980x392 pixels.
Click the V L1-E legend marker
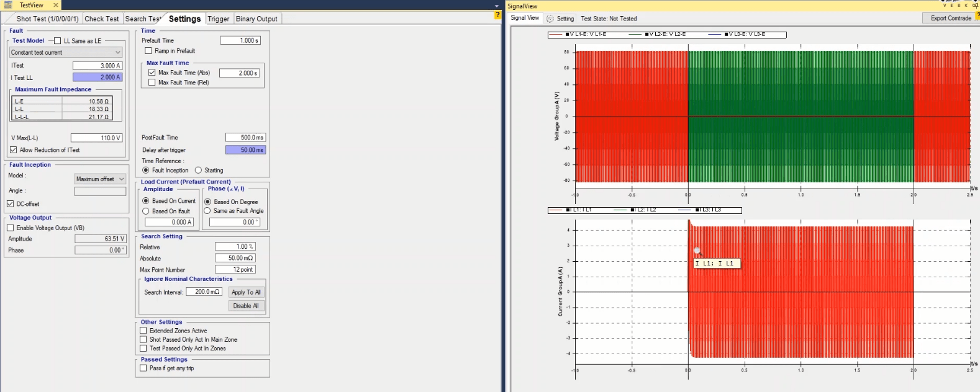click(x=568, y=35)
